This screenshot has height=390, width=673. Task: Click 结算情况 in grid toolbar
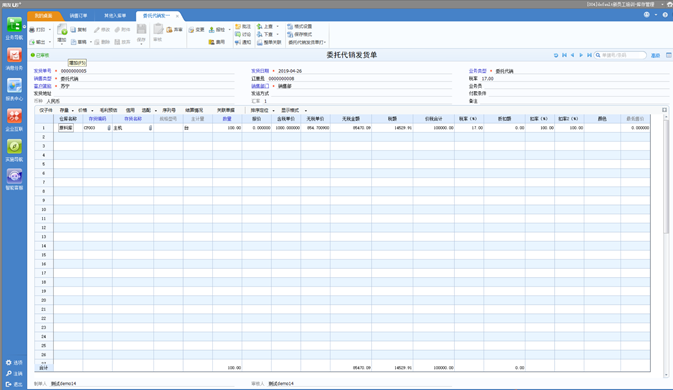click(194, 110)
